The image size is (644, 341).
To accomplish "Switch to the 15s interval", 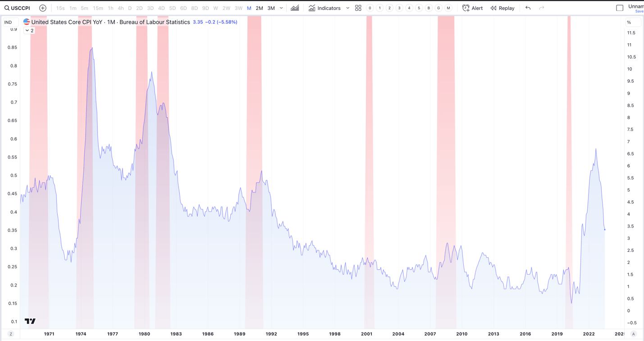I will pos(60,8).
